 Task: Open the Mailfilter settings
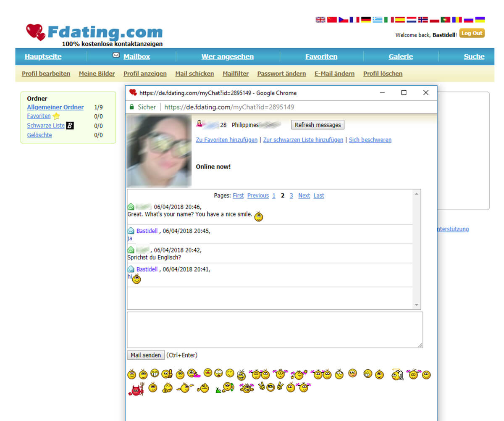coord(236,74)
